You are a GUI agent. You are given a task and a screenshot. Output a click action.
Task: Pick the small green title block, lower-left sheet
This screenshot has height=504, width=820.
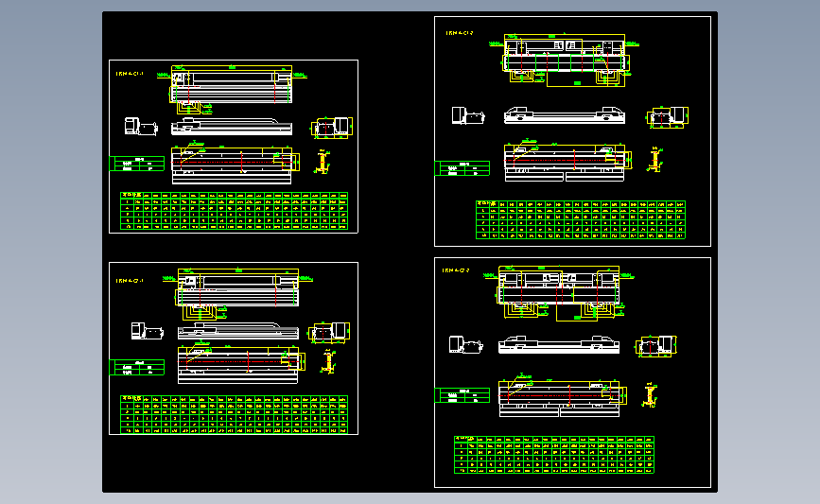coord(136,367)
